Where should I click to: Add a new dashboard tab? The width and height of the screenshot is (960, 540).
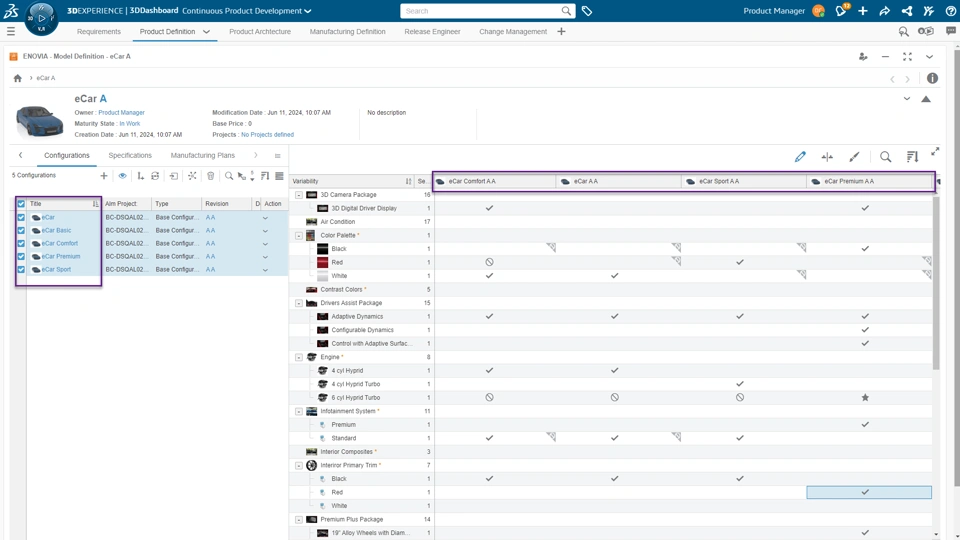click(x=561, y=32)
